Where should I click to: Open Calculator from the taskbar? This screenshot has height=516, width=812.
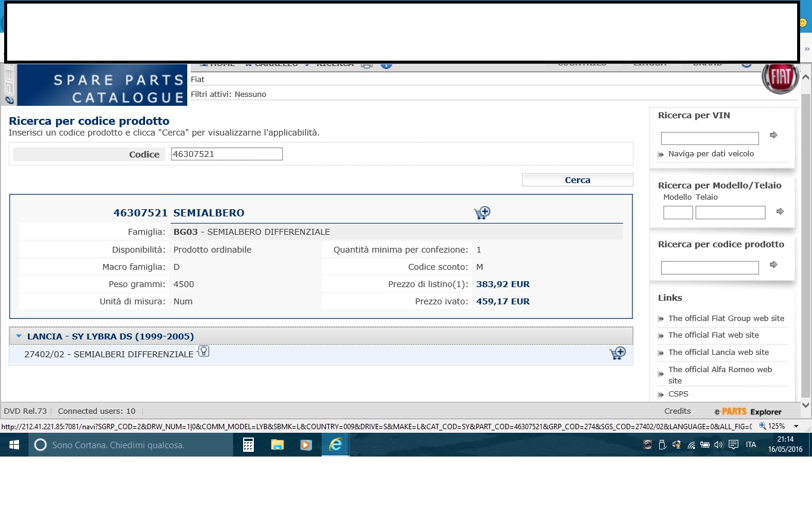(x=248, y=445)
